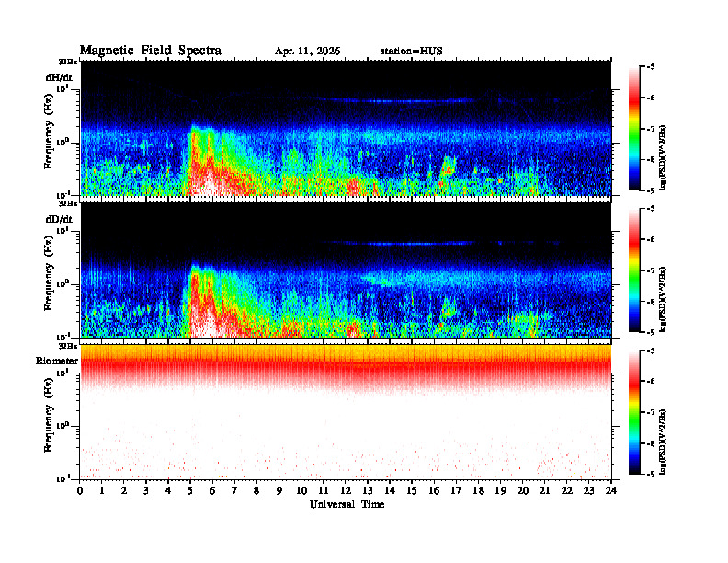Click hour tick label "14" on time axis
Viewport: 728px width, 563px height.
click(390, 490)
